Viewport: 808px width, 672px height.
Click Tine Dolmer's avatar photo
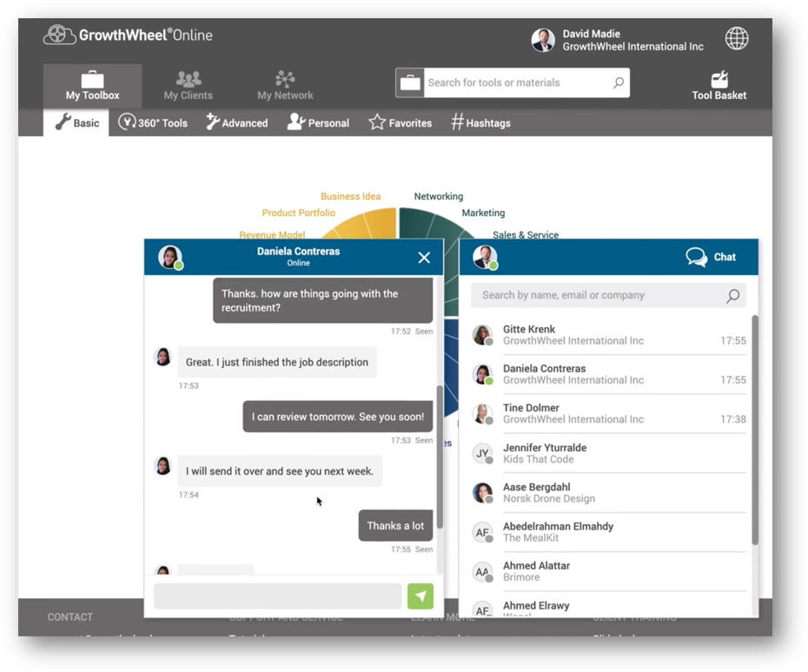tap(483, 414)
